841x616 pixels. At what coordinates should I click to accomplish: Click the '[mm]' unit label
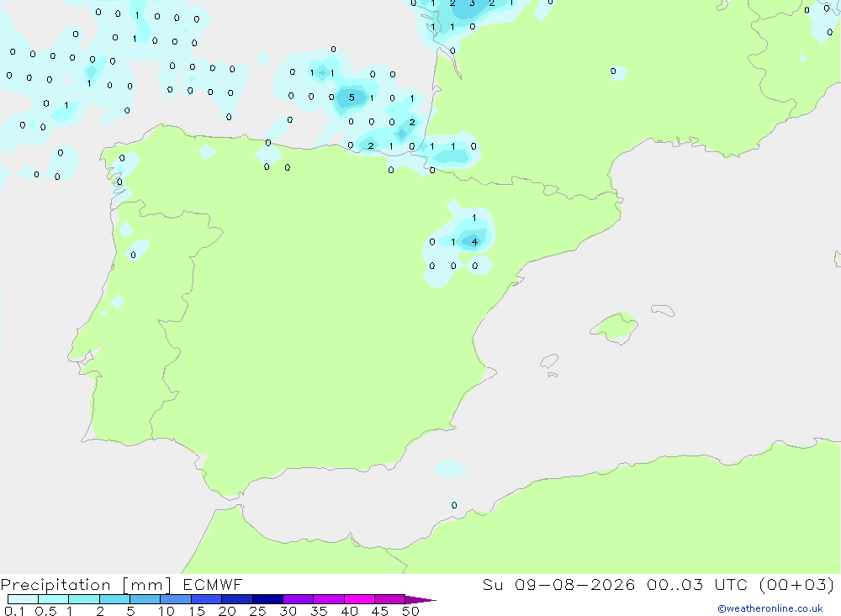click(x=146, y=585)
